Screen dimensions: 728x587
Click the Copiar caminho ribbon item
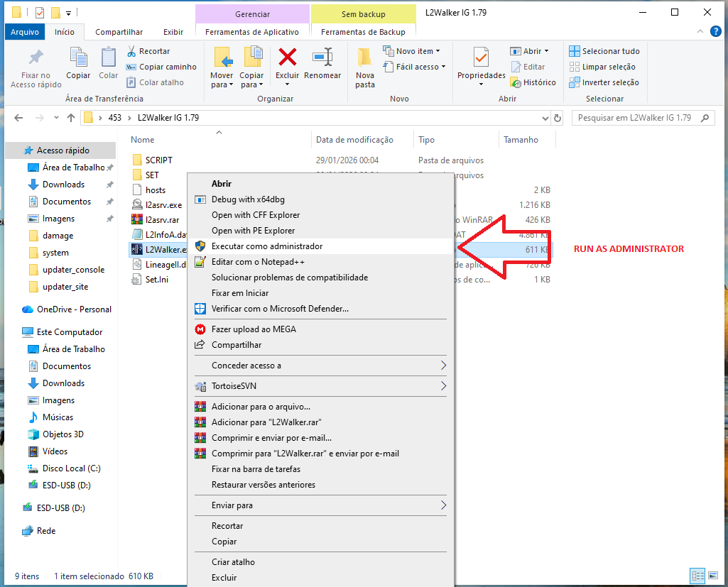tap(161, 67)
